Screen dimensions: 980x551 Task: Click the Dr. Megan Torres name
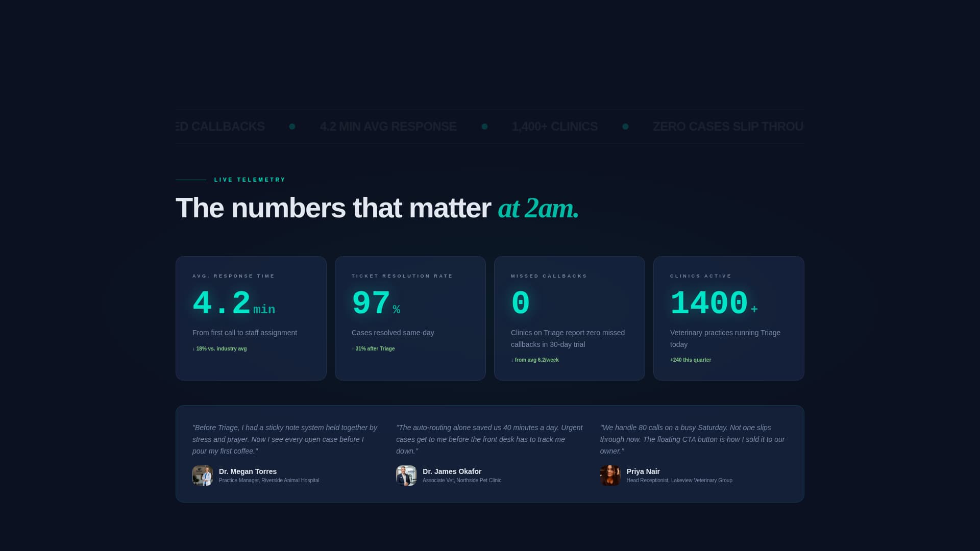(x=248, y=471)
